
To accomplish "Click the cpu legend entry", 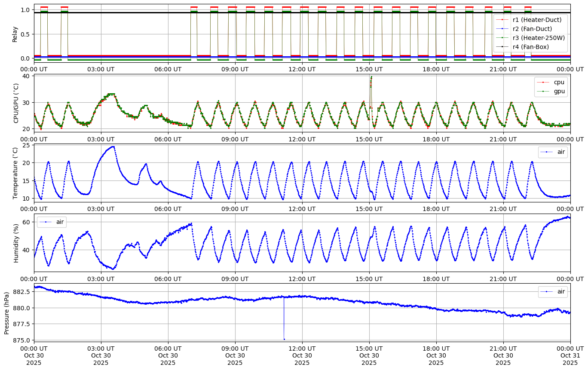I will pyautogui.click(x=559, y=82).
